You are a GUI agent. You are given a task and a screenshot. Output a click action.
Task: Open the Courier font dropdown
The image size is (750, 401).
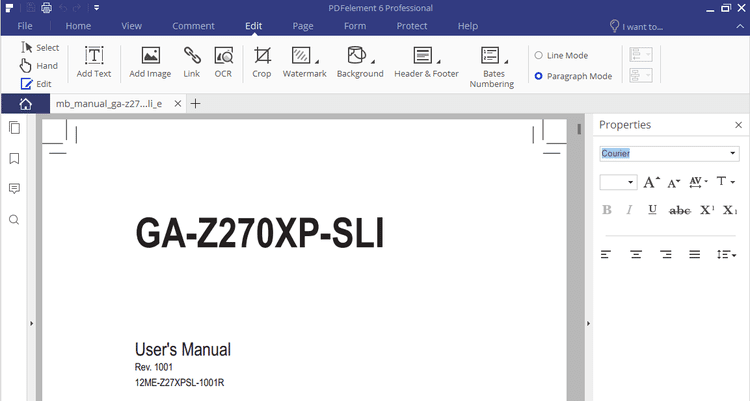coord(732,153)
